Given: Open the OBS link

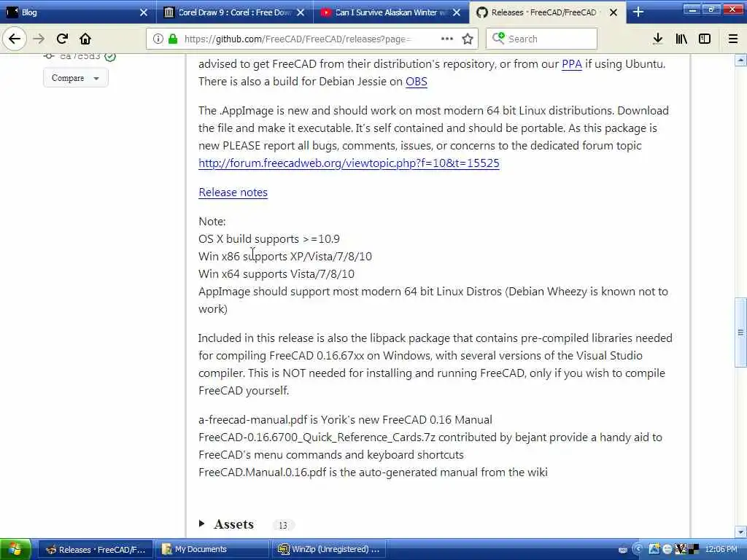Looking at the screenshot, I should click(x=416, y=82).
